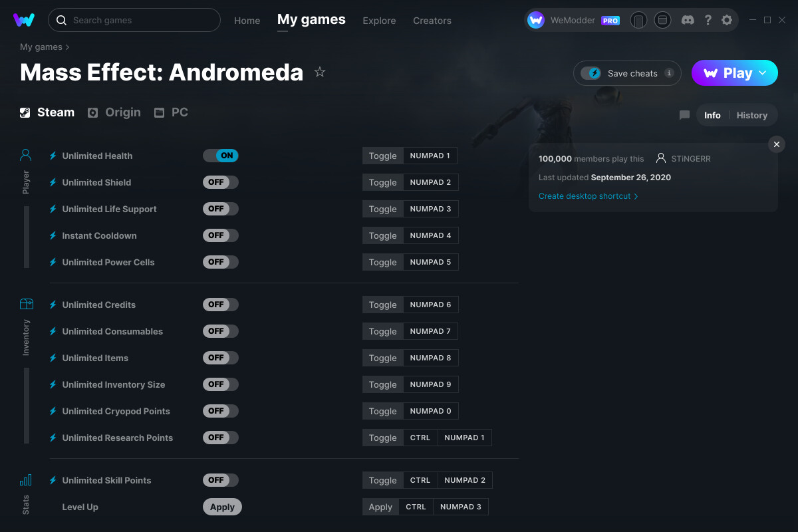The width and height of the screenshot is (798, 532).
Task: Favorite the game with star icon
Action: click(x=320, y=72)
